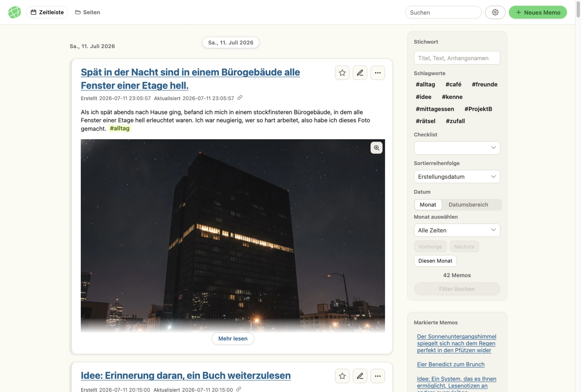Filter by the #mittagessen tag

(x=435, y=109)
